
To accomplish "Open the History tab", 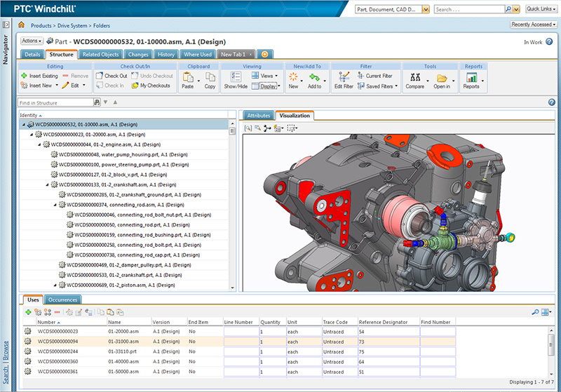I will [x=166, y=55].
